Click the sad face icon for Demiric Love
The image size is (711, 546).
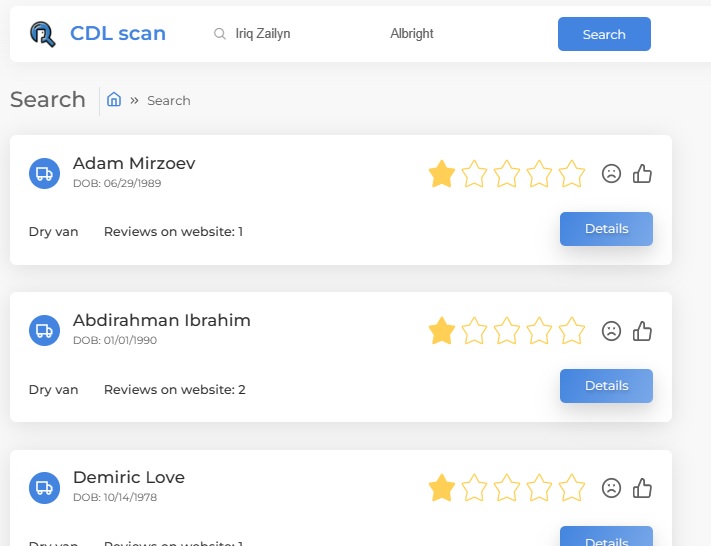coord(611,488)
